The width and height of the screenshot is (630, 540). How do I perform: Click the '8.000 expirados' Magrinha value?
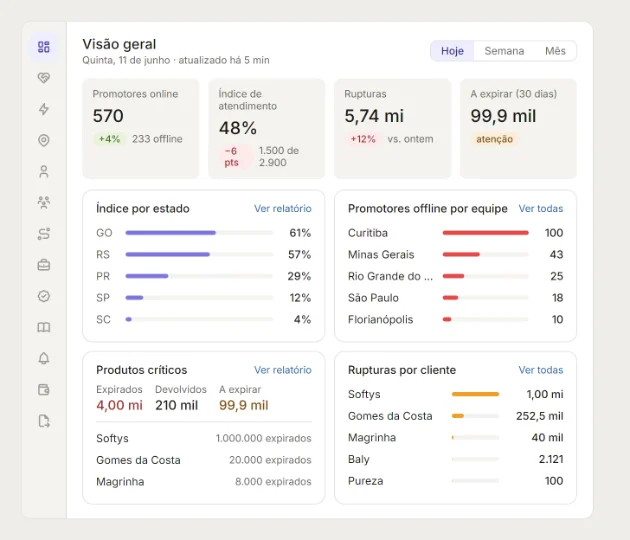[x=273, y=482]
